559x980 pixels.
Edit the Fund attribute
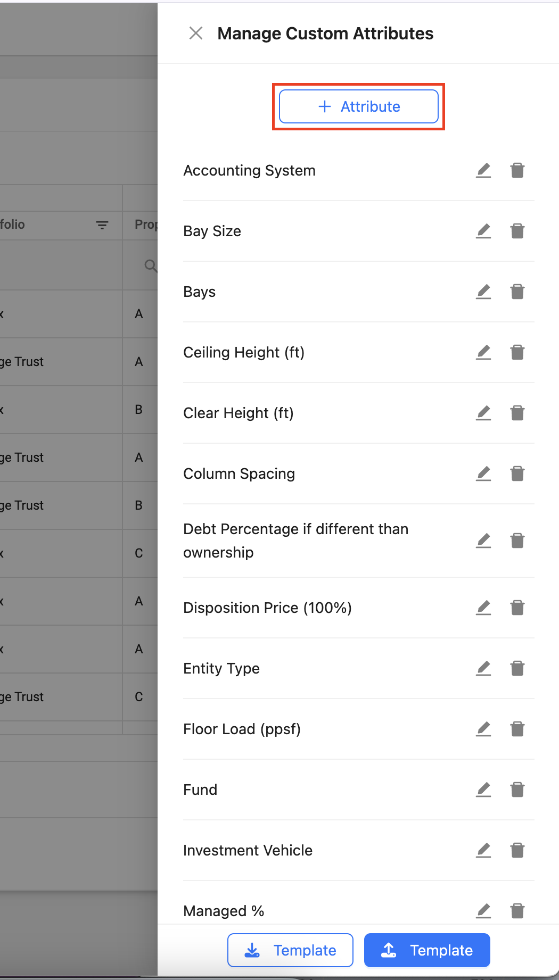pos(483,790)
